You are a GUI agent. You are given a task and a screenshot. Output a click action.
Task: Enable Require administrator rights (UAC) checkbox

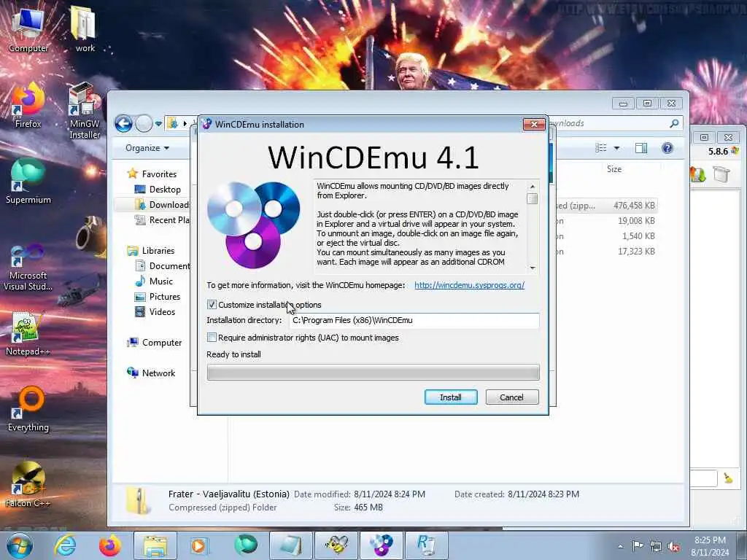coord(212,338)
